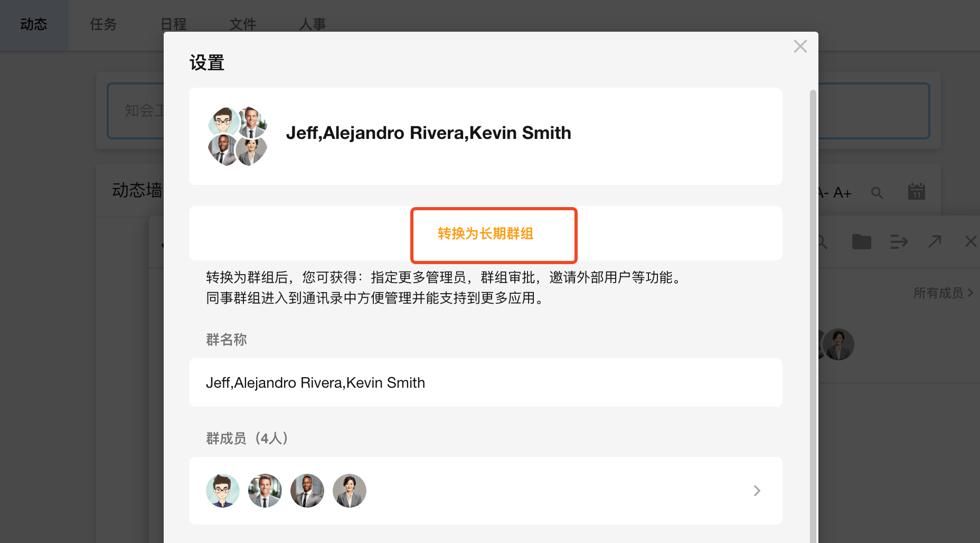Click the search icon beside A+
The image size is (980, 543).
[x=877, y=193]
